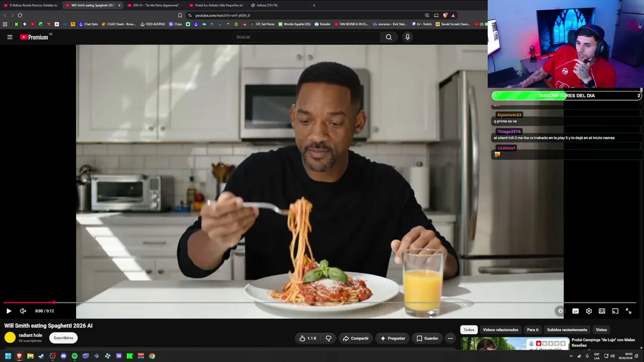
Task: Click the search magnifier button
Action: [x=388, y=37]
